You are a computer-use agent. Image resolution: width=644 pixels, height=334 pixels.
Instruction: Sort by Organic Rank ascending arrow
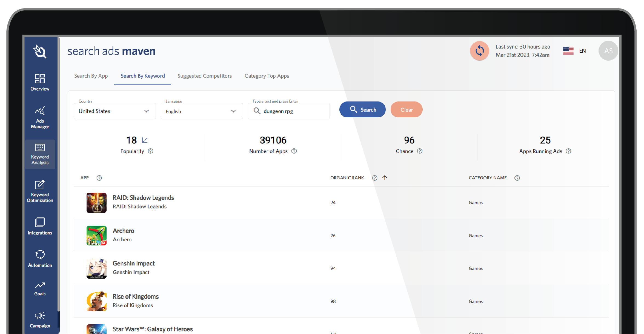[385, 178]
